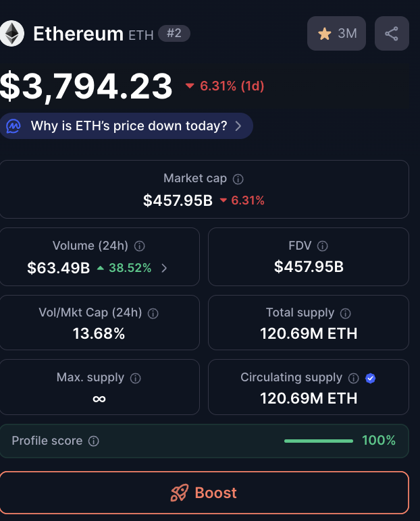This screenshot has width=420, height=521.
Task: Click the #2 rank badge
Action: (x=174, y=34)
